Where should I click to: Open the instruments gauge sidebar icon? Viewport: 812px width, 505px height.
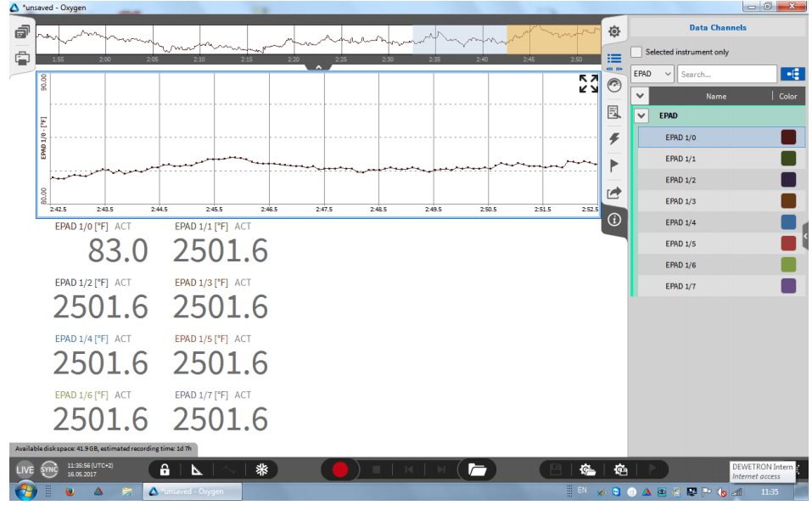614,85
